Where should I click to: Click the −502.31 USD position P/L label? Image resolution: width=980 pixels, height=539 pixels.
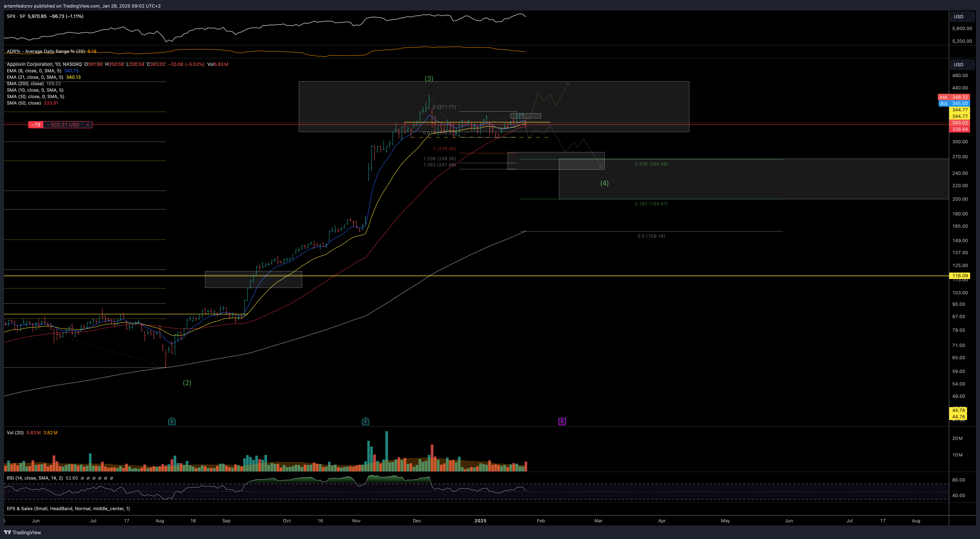[64, 125]
